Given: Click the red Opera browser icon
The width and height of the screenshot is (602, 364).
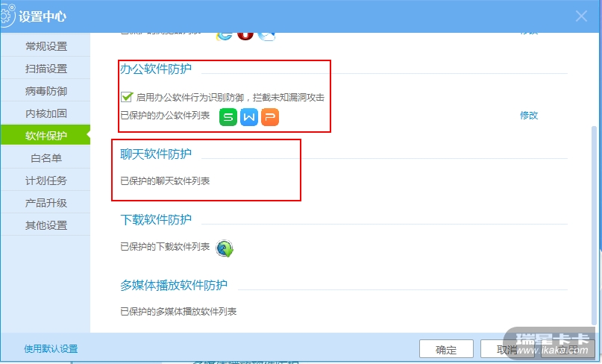Looking at the screenshot, I should (245, 37).
